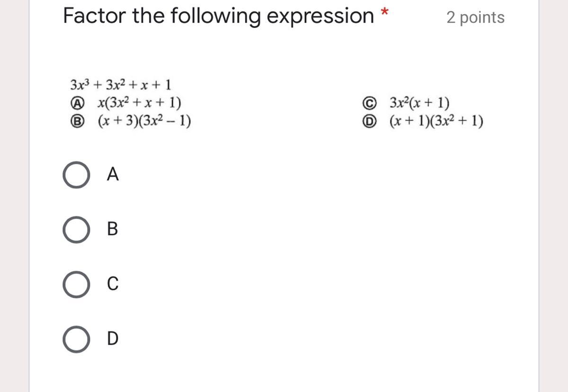
Task: Select the radio button for answer A
Action: click(x=76, y=175)
